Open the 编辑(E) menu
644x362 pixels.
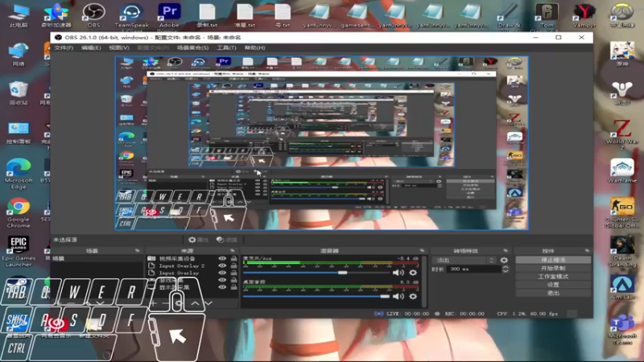pyautogui.click(x=91, y=48)
